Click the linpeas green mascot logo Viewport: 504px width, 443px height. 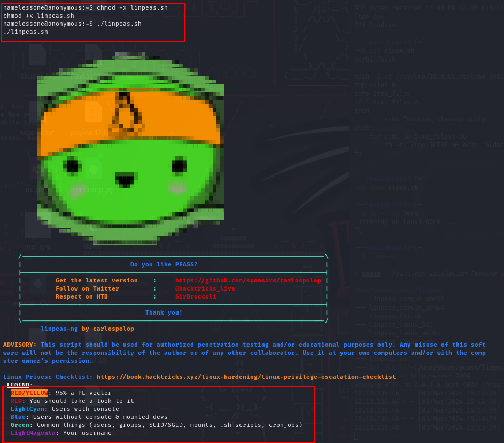(130, 148)
